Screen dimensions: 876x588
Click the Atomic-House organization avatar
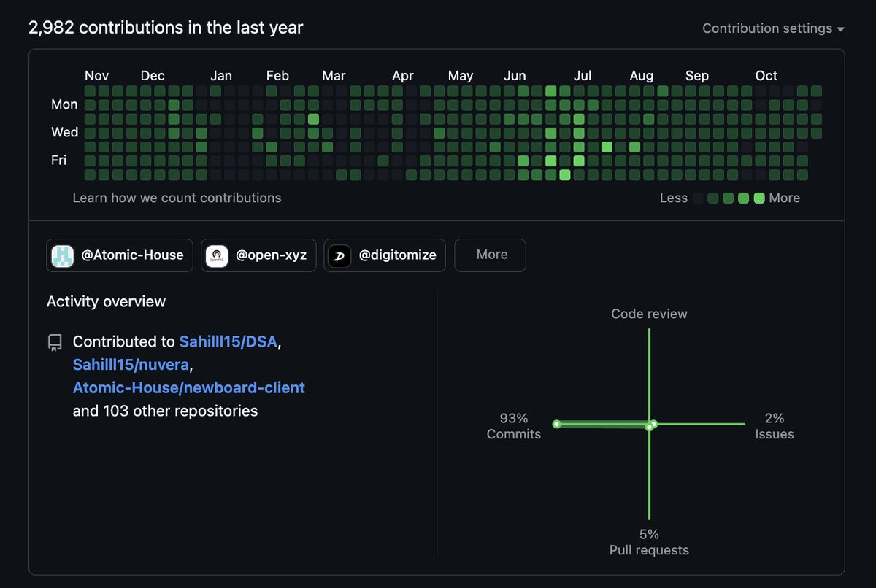click(62, 255)
